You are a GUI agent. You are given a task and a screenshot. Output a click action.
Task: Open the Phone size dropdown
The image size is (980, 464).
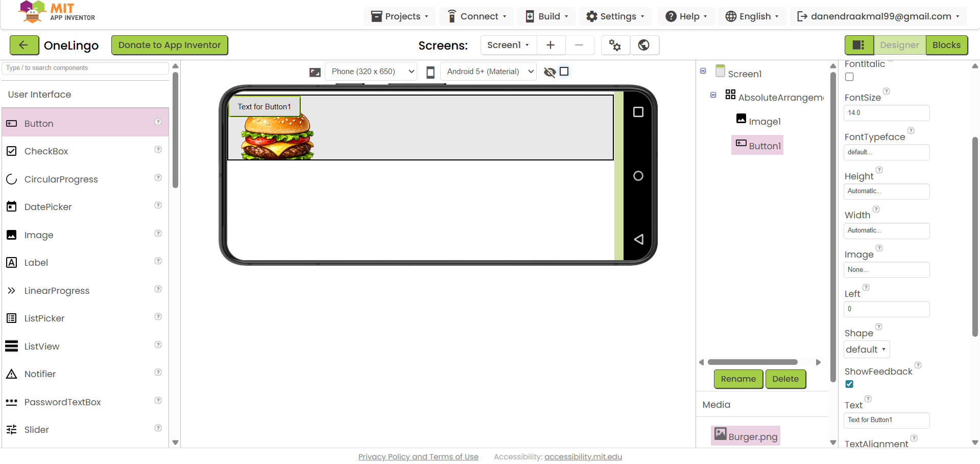point(371,72)
